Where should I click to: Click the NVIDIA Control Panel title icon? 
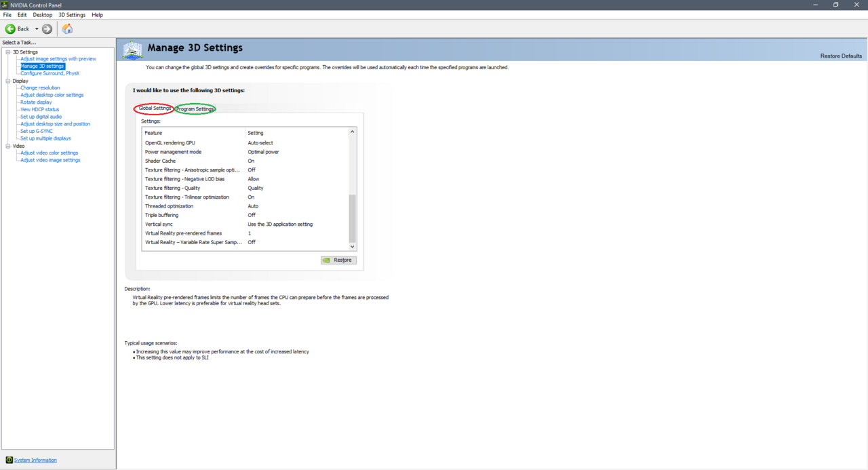point(5,5)
